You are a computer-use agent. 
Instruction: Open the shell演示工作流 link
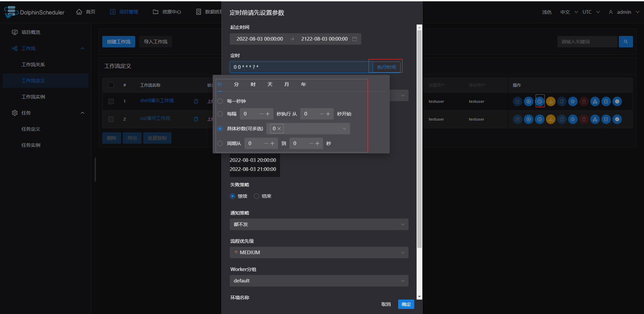pos(157,101)
